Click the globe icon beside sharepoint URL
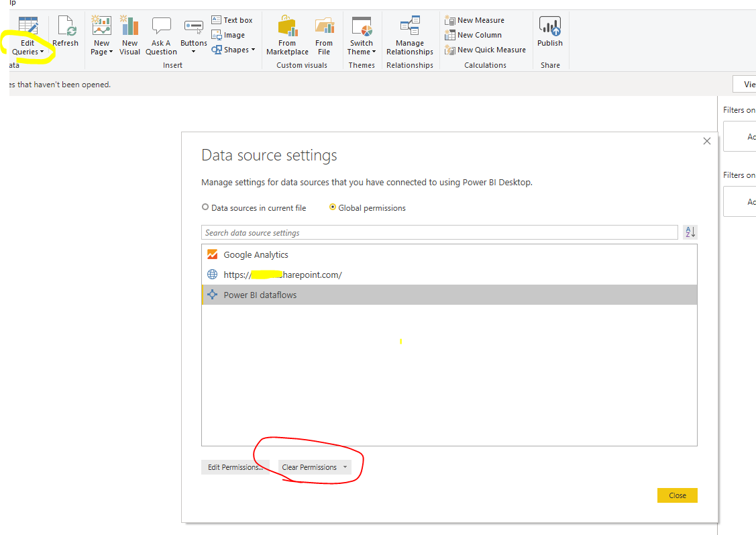Image resolution: width=756 pixels, height=535 pixels. click(x=212, y=275)
